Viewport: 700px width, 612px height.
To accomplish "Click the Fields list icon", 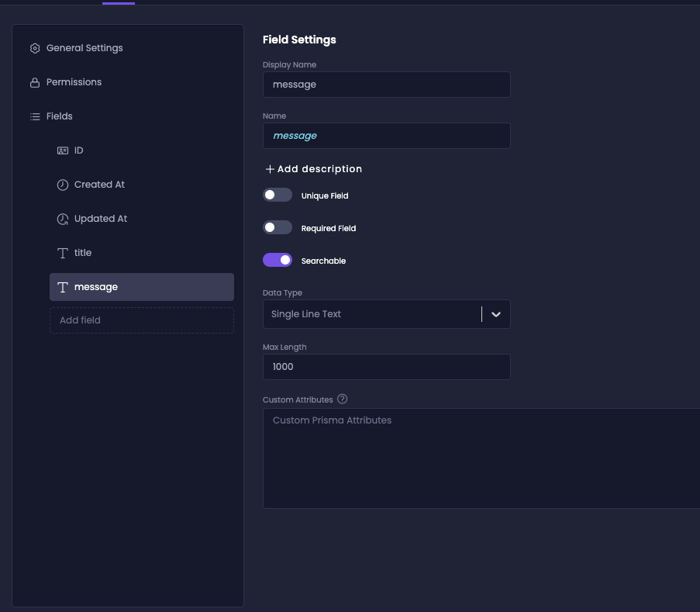I will pyautogui.click(x=35, y=116).
